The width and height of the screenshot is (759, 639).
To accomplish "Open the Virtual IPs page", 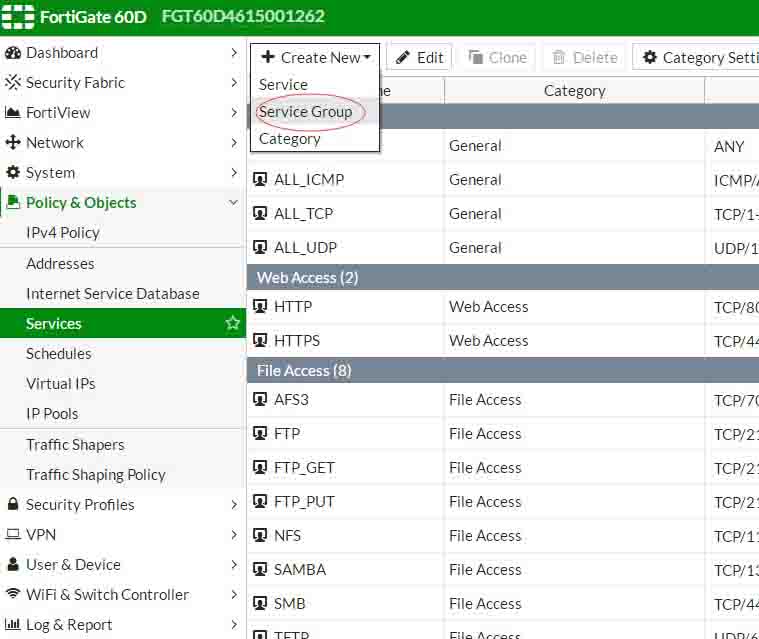I will point(61,383).
